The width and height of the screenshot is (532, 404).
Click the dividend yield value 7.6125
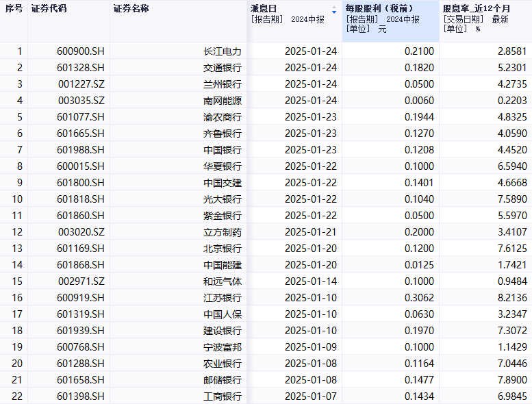point(512,249)
